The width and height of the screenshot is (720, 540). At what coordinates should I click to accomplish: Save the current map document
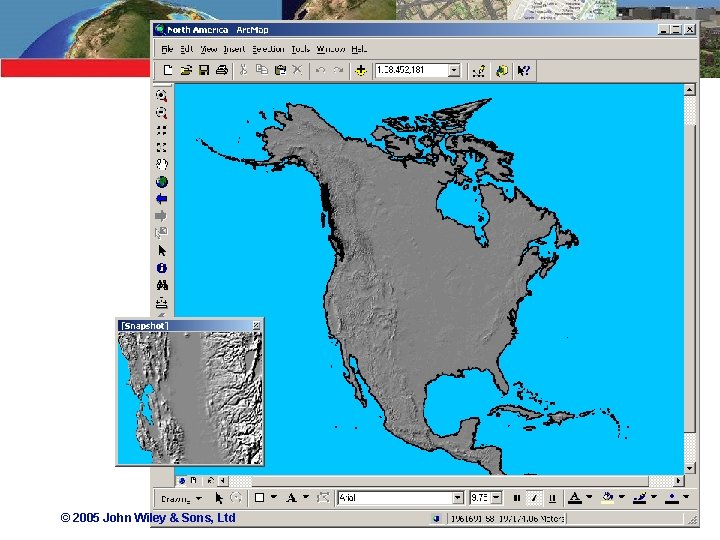click(x=204, y=70)
